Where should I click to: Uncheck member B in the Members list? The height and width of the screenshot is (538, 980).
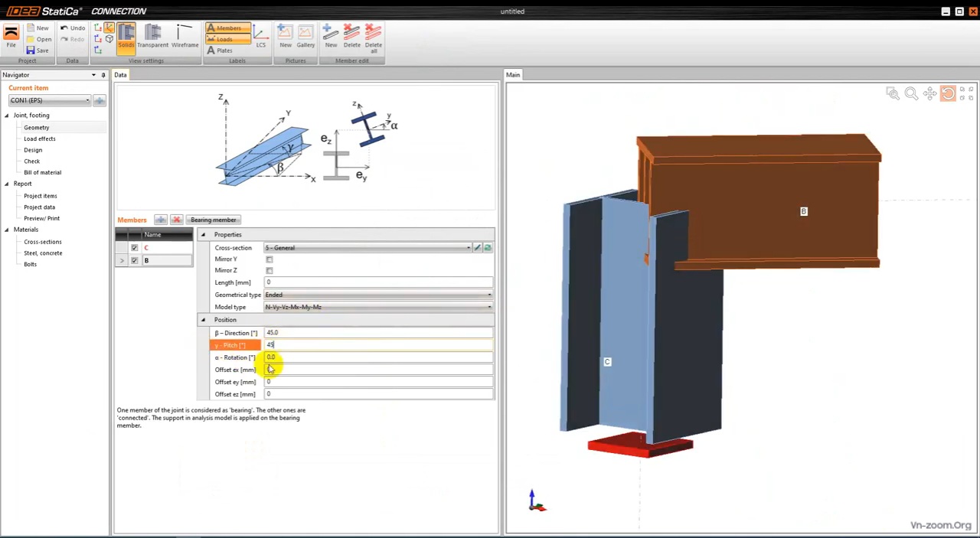tap(134, 260)
